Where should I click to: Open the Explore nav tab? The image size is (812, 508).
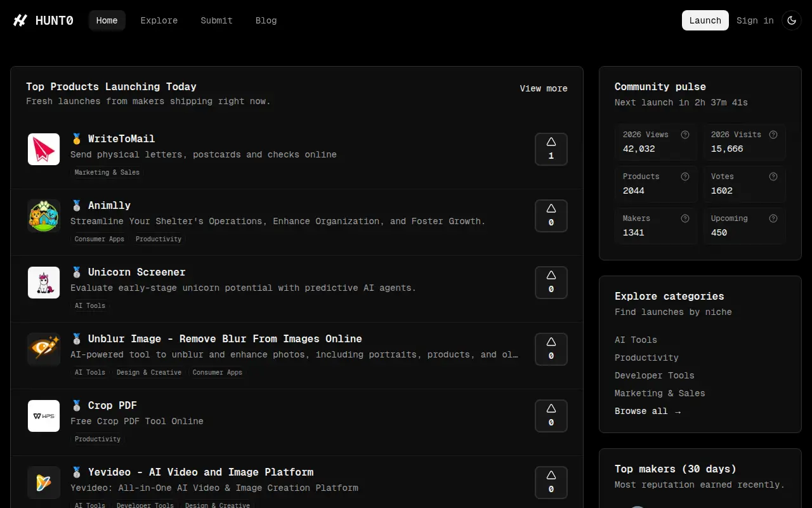coord(159,20)
